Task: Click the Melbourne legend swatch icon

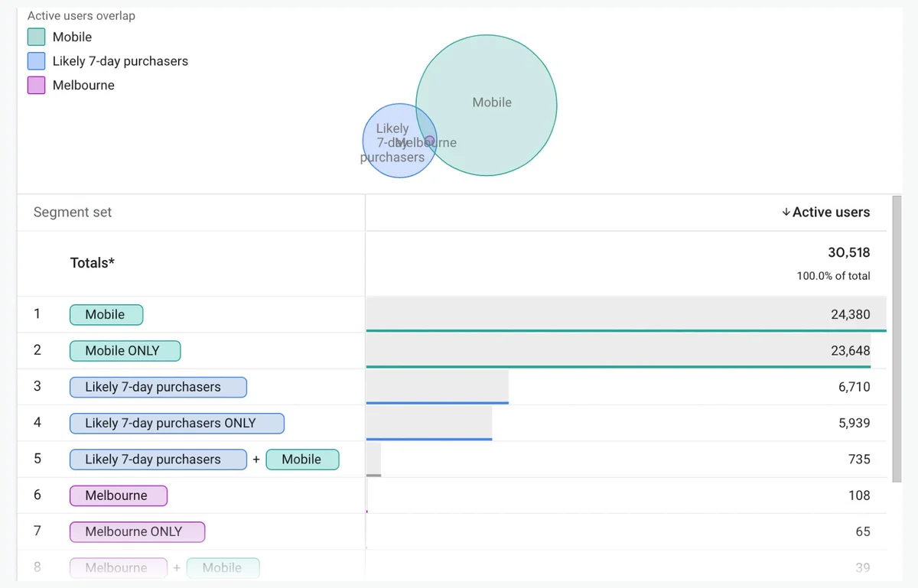Action: click(36, 85)
